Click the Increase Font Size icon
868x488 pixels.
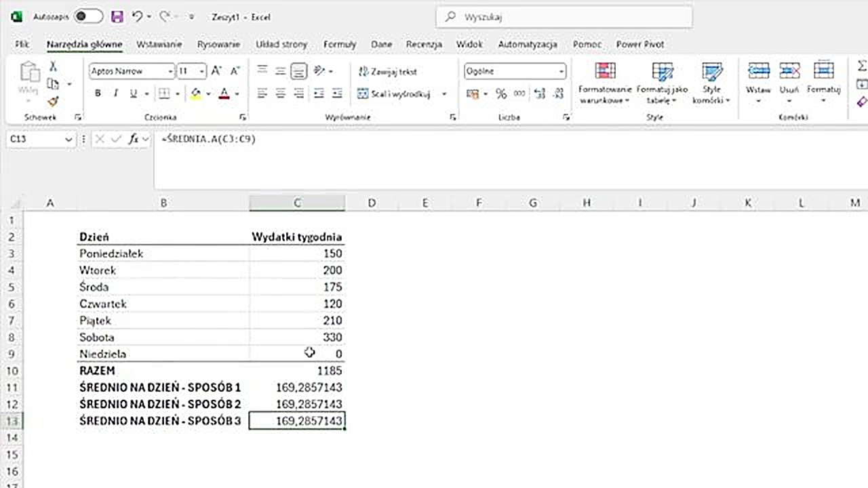click(x=216, y=71)
